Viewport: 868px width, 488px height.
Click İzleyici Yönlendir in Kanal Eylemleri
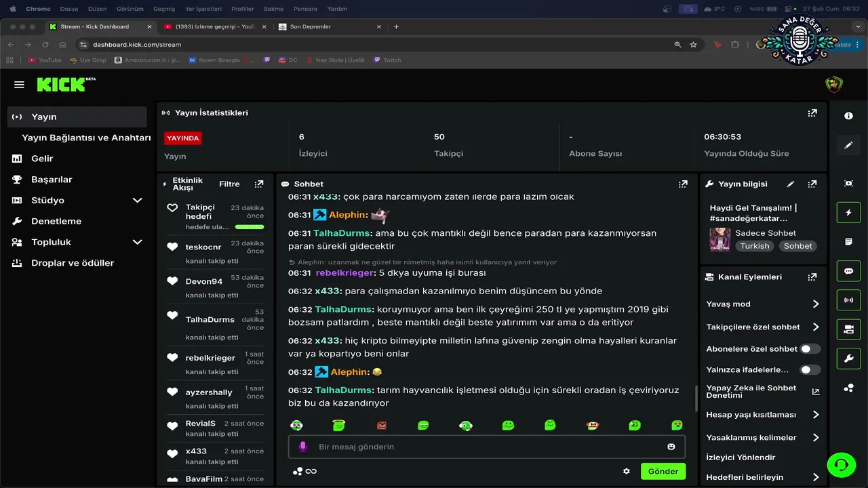[741, 457]
